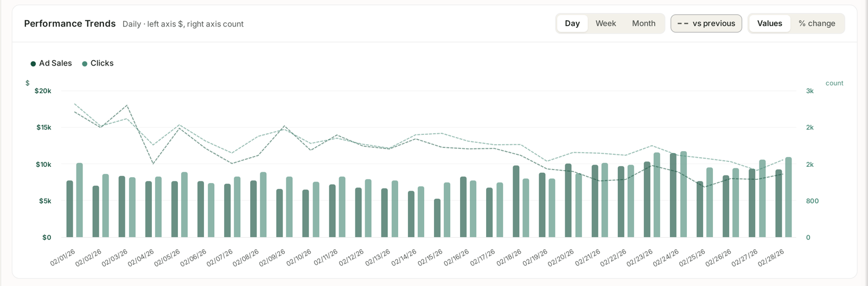Switch to Month granularity
The height and width of the screenshot is (286, 868).
[x=643, y=23]
